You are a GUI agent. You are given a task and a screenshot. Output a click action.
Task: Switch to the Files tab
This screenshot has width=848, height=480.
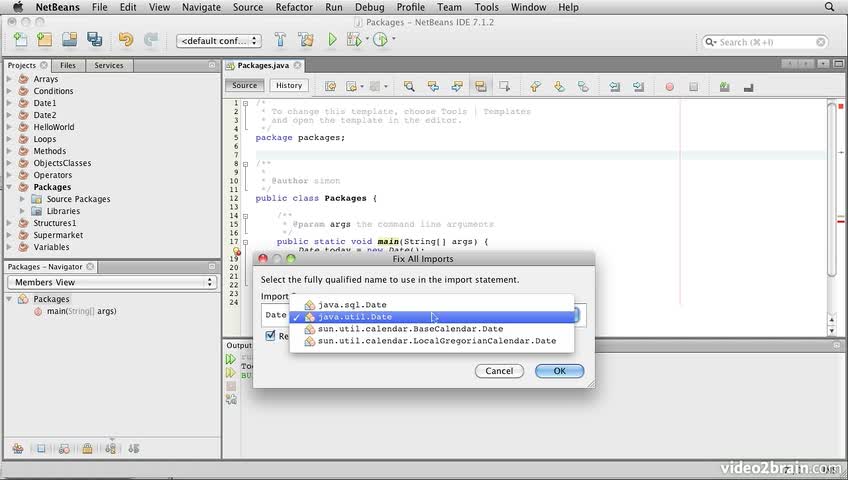click(x=68, y=65)
